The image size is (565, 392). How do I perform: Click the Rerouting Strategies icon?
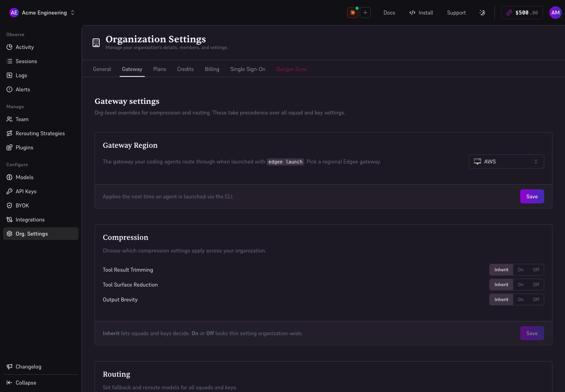click(x=9, y=133)
